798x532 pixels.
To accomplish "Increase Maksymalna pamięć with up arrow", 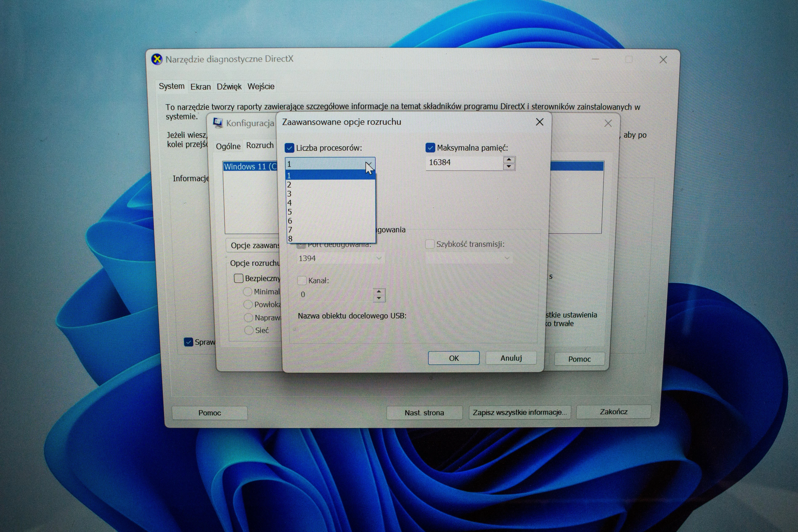I will tap(509, 159).
